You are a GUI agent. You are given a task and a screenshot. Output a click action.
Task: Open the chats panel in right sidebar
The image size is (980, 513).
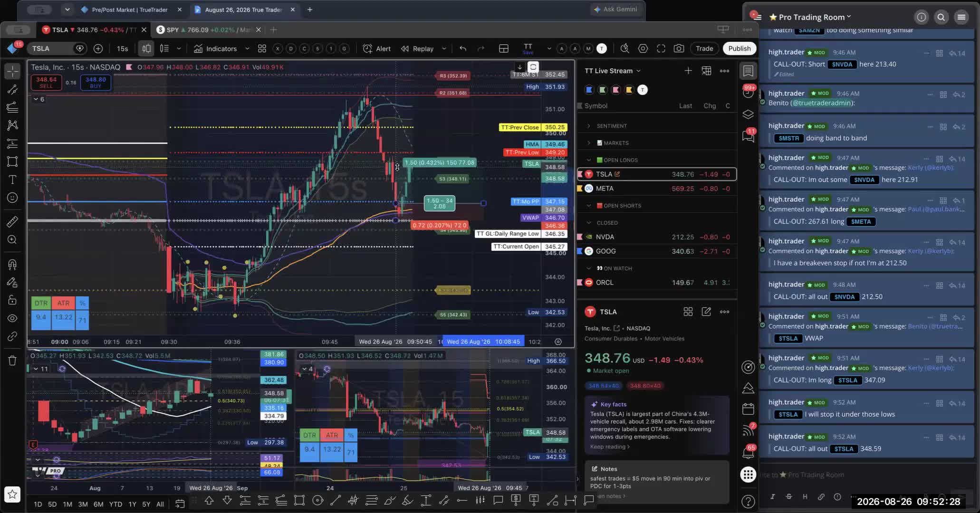click(x=748, y=136)
